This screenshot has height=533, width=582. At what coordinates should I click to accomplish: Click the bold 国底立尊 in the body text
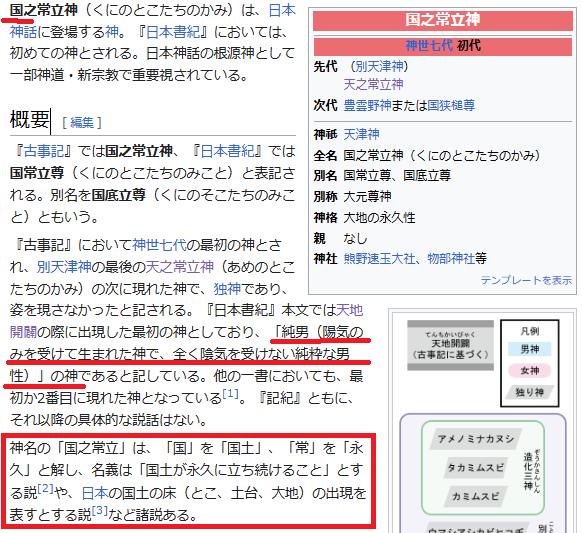(119, 195)
